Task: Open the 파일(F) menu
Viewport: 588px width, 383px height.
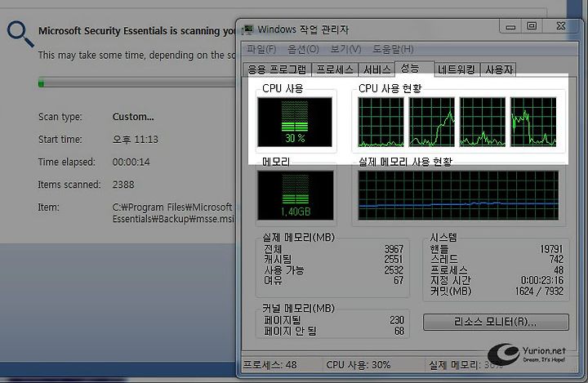Action: coord(261,49)
